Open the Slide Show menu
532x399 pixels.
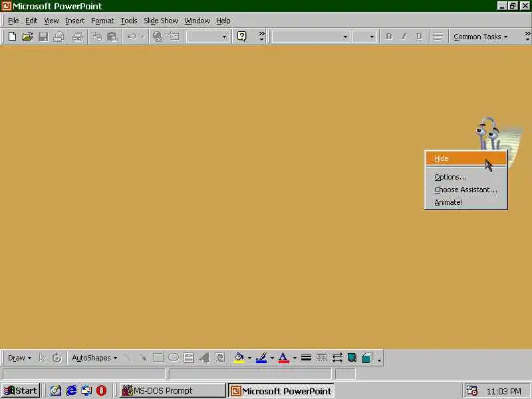(x=161, y=21)
